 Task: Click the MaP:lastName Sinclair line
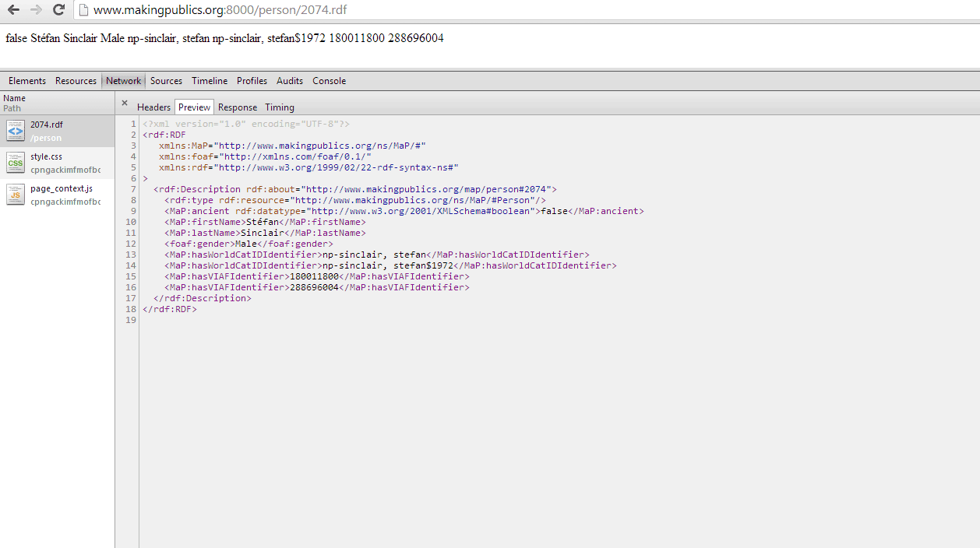pyautogui.click(x=265, y=233)
